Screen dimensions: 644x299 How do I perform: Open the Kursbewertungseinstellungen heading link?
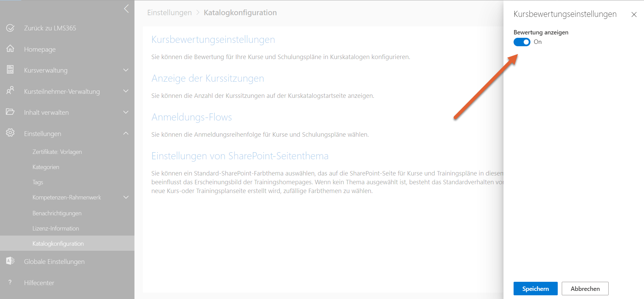pos(213,39)
